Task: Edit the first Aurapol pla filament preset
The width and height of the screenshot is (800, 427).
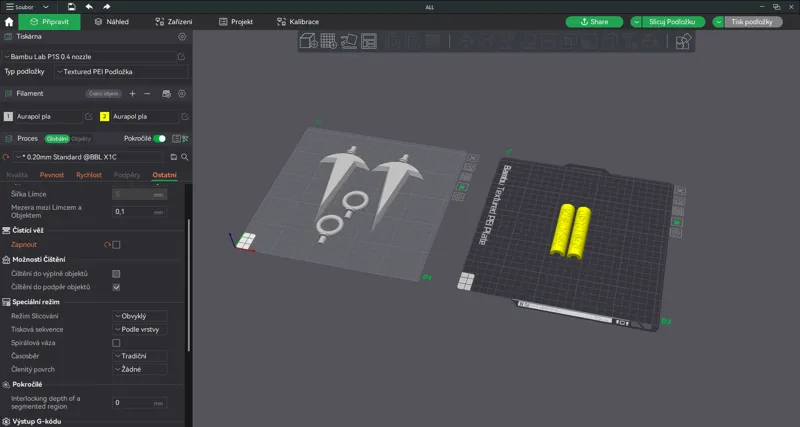Action: (x=89, y=117)
